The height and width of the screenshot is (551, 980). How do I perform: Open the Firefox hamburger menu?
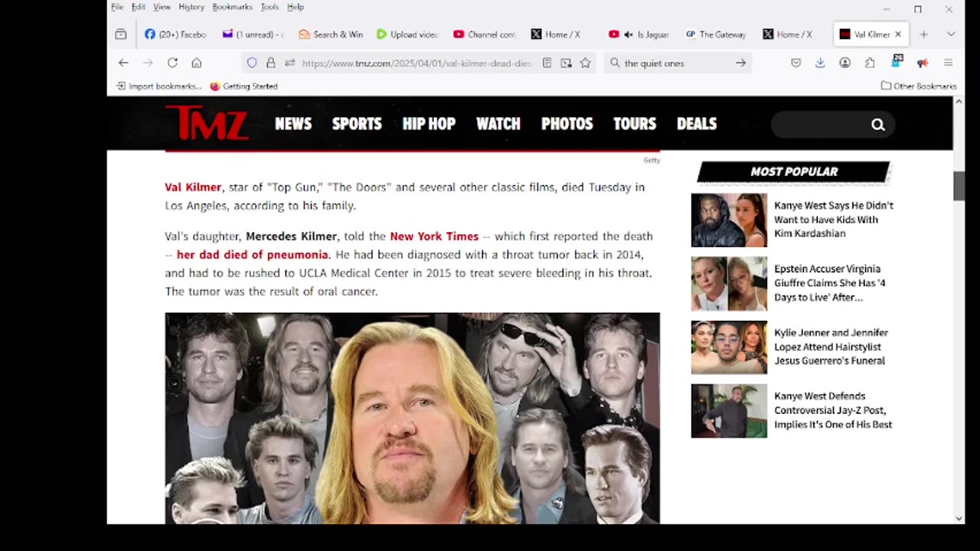(948, 63)
